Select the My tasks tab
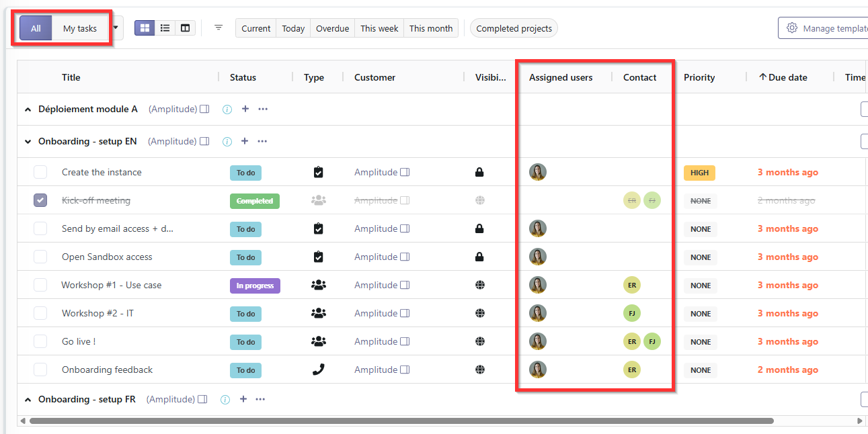The image size is (868, 434). click(x=80, y=28)
